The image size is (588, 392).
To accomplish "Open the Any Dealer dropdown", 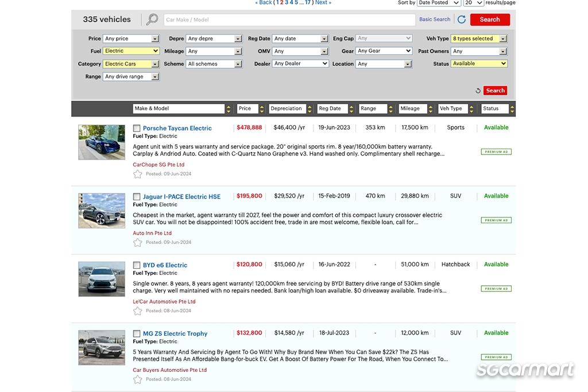I will point(300,64).
